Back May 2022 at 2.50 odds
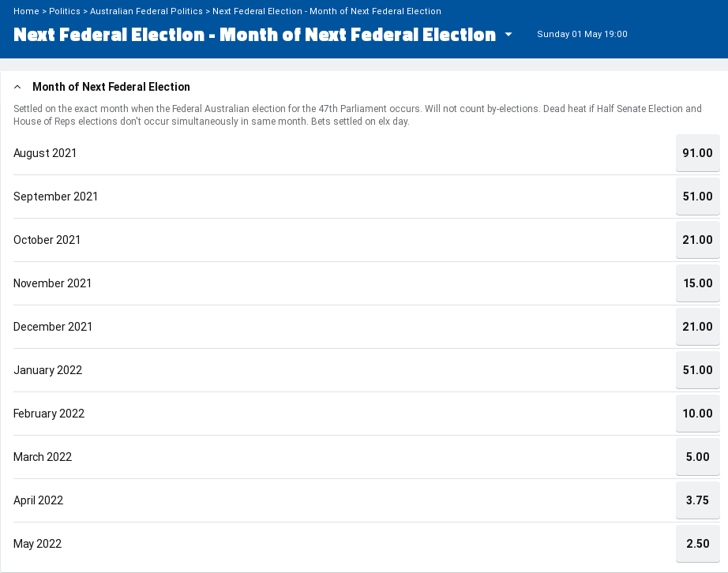Screen dimensions: 728x573 697,544
